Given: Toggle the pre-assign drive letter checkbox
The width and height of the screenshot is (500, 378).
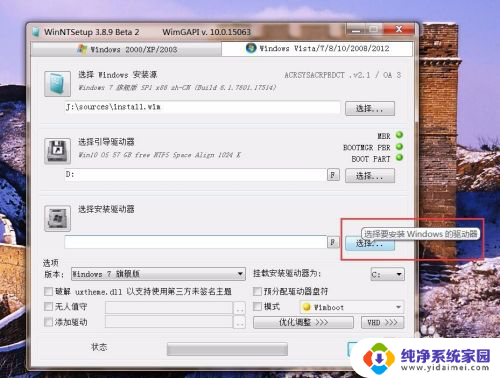Looking at the screenshot, I should point(257,291).
